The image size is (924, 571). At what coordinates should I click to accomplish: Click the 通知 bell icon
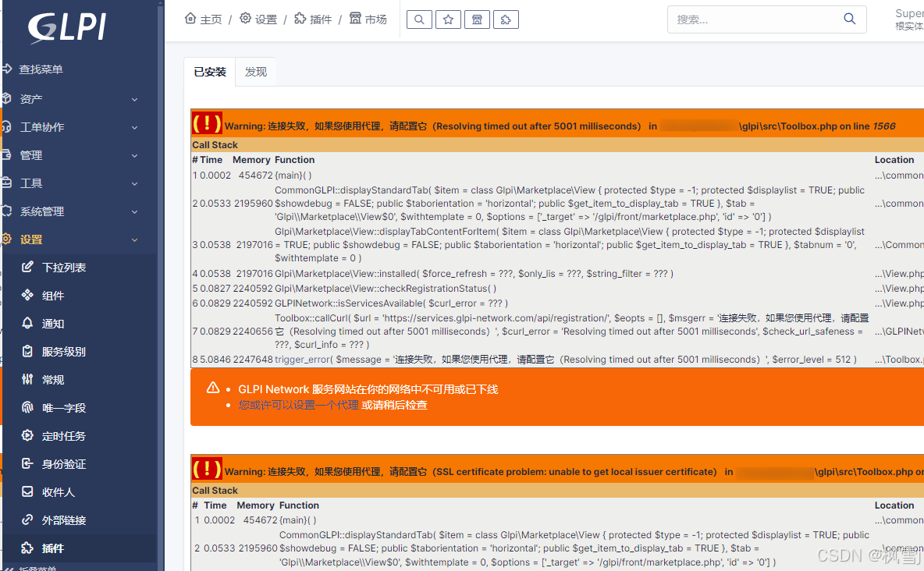(x=27, y=323)
